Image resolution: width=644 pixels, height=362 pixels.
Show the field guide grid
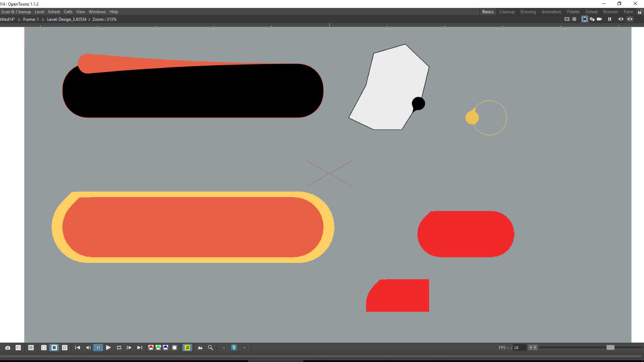(x=575, y=19)
